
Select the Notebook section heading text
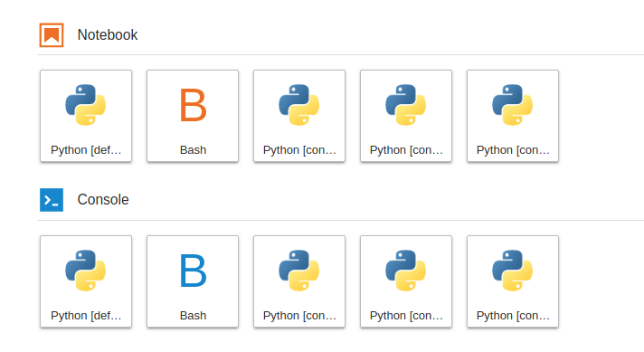(x=108, y=35)
